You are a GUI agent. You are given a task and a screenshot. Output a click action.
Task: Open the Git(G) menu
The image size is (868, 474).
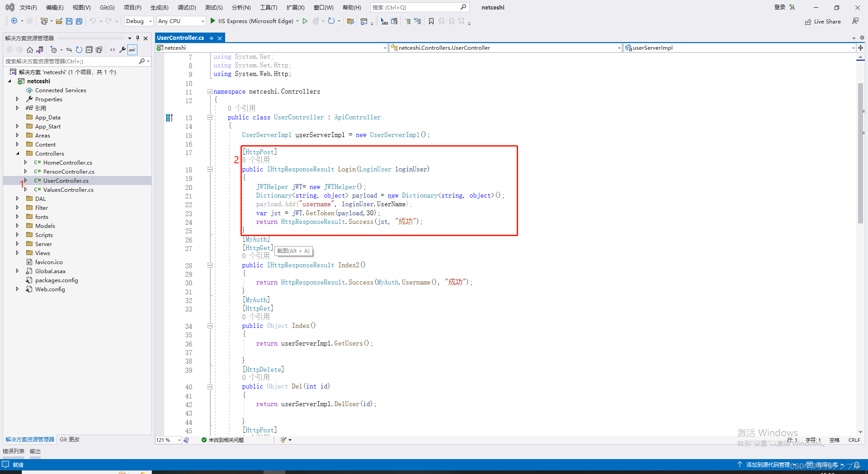[x=107, y=7]
